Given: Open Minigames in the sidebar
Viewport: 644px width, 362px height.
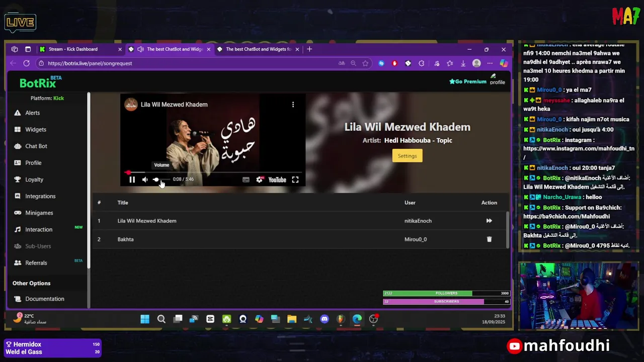Looking at the screenshot, I should 39,213.
